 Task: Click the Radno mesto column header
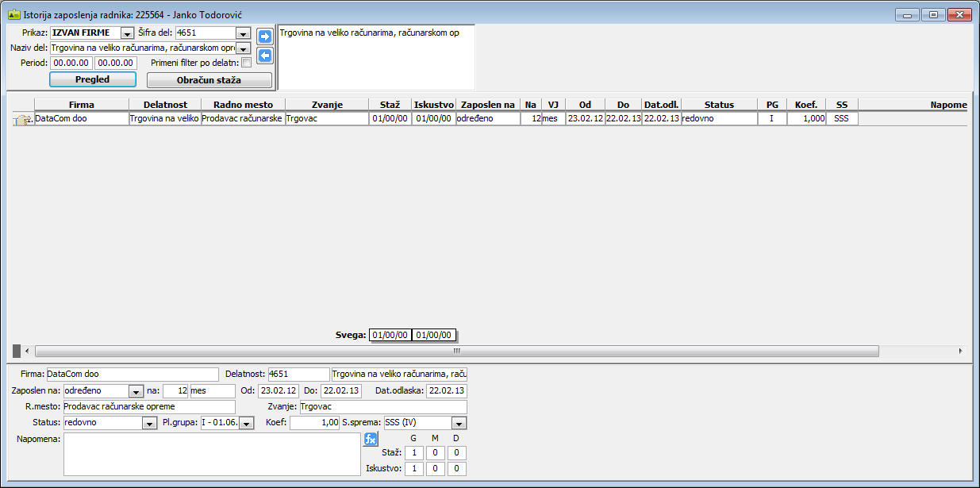243,105
